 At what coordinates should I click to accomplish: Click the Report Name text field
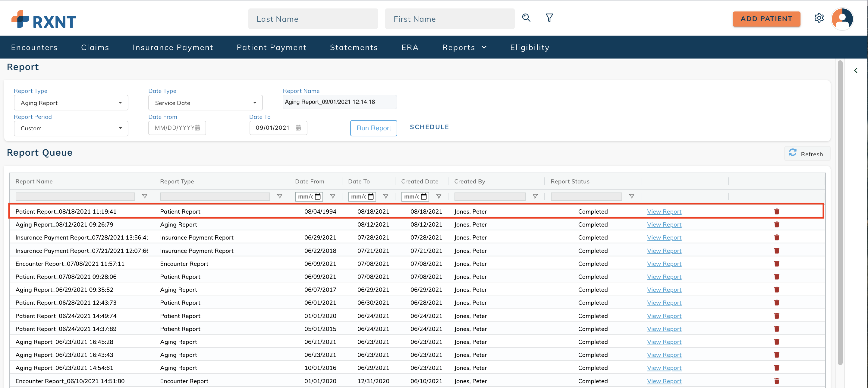point(340,102)
